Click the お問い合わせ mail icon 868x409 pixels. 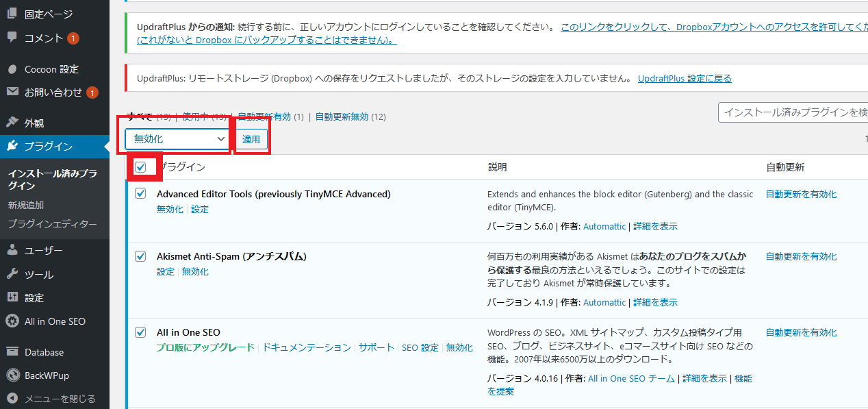[12, 92]
